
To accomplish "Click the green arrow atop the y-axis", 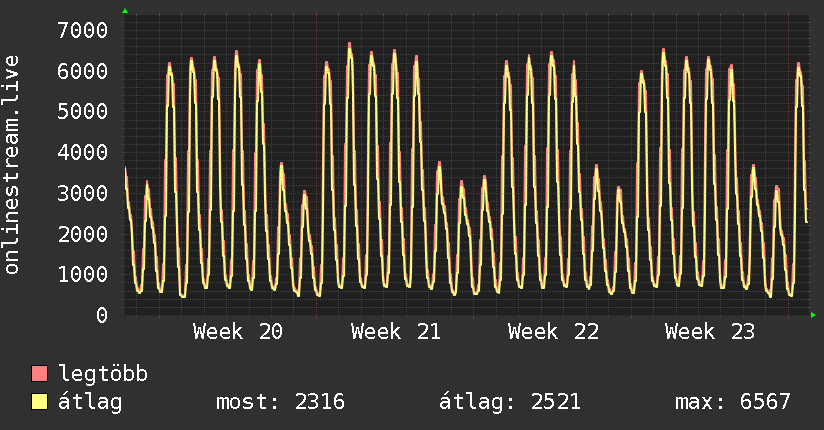I will coord(125,11).
